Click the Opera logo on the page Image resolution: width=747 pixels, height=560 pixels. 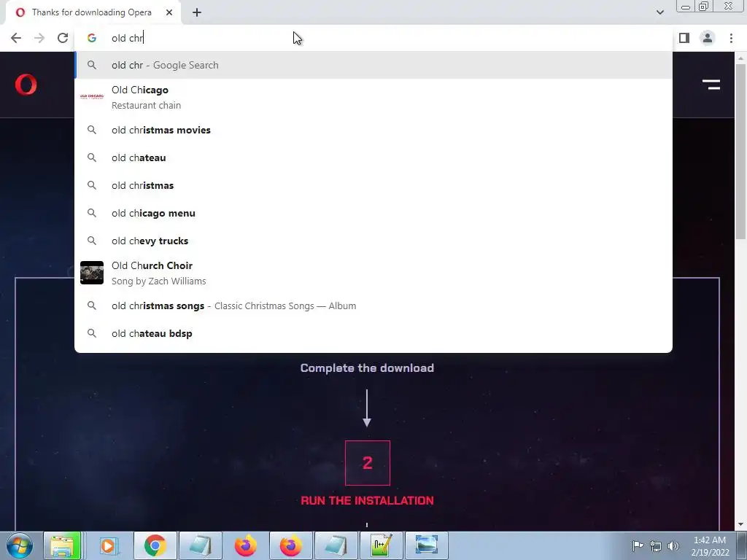click(x=26, y=85)
